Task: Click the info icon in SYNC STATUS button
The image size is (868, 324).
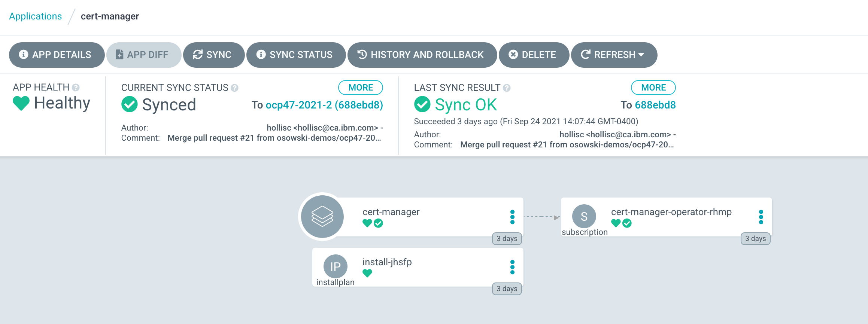Action: tap(261, 55)
